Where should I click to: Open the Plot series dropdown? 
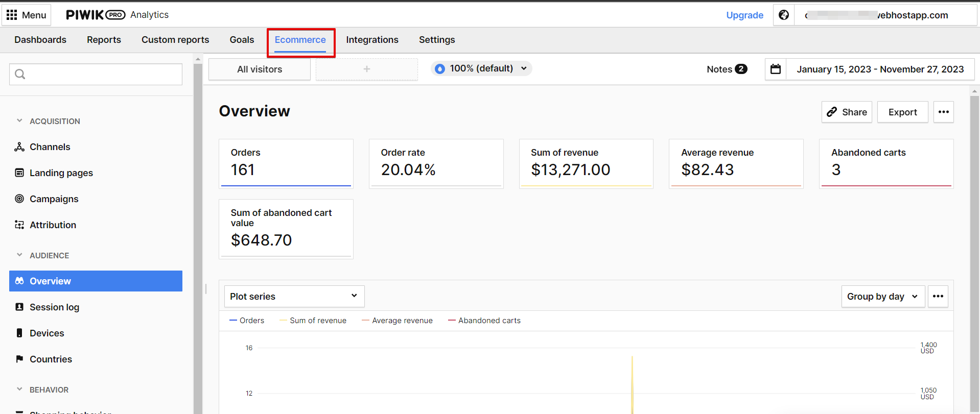coord(294,297)
